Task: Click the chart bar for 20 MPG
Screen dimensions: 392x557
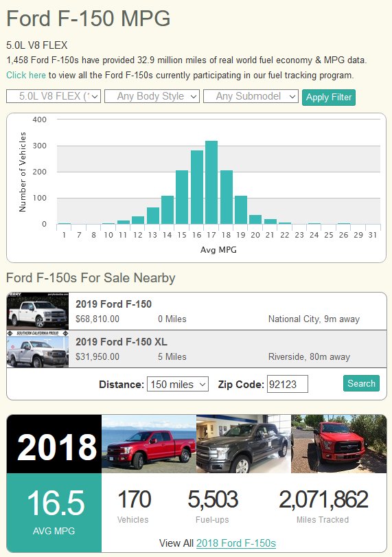Action: (x=255, y=219)
